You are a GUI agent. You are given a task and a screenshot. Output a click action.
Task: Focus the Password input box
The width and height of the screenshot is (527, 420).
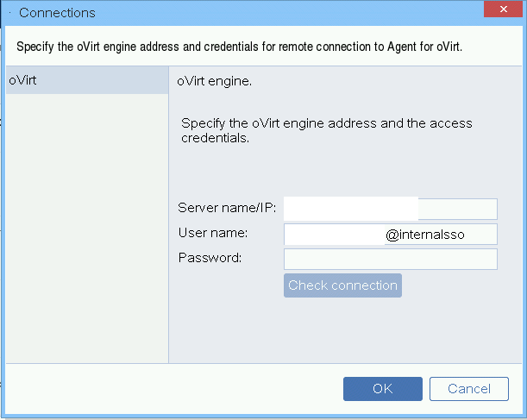click(390, 260)
